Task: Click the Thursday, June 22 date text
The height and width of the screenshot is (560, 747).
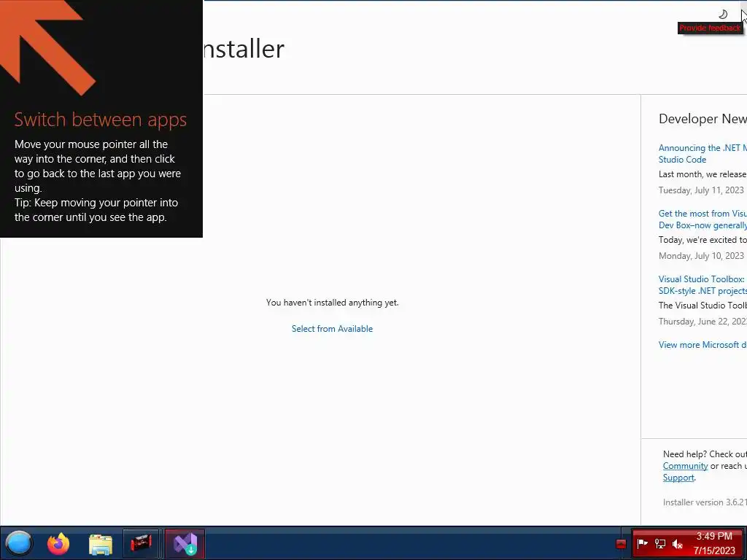Action: pos(703,322)
